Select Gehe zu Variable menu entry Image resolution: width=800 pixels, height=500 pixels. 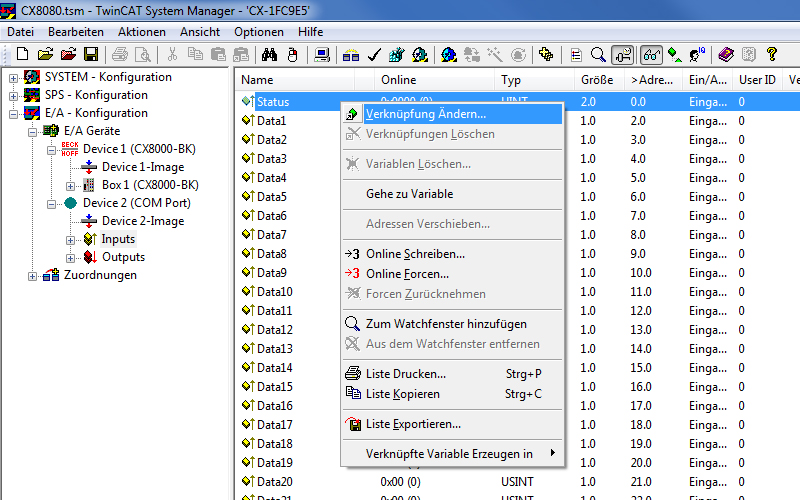tap(453, 194)
